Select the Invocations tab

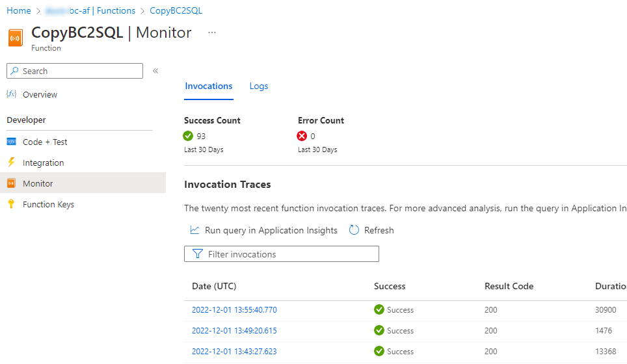[x=209, y=86]
